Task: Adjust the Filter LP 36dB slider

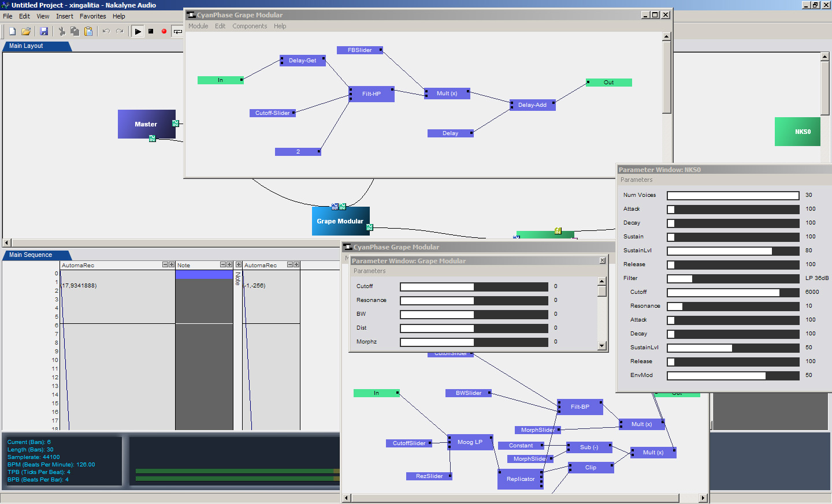Action: [x=733, y=279]
